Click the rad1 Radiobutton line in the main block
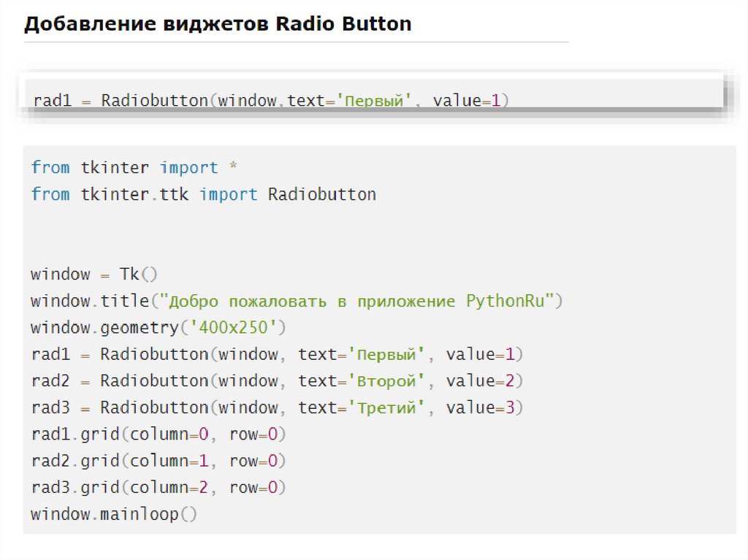The height and width of the screenshot is (560, 748). tap(277, 354)
